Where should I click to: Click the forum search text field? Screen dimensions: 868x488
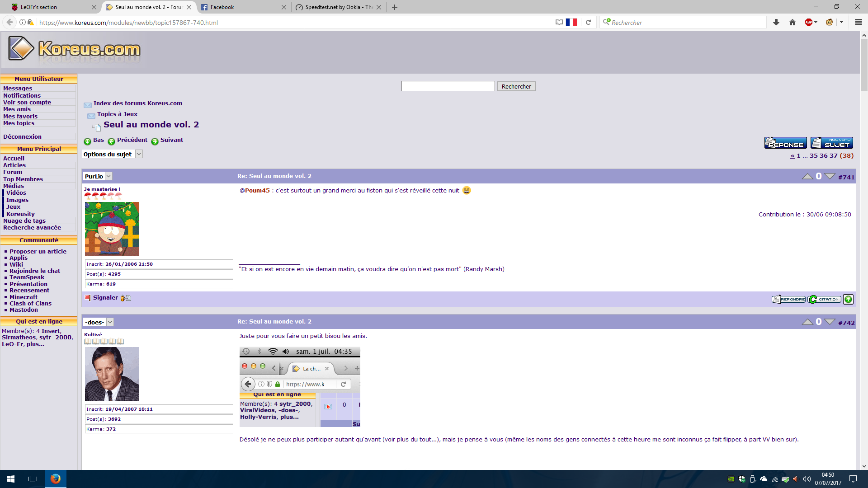(x=448, y=86)
